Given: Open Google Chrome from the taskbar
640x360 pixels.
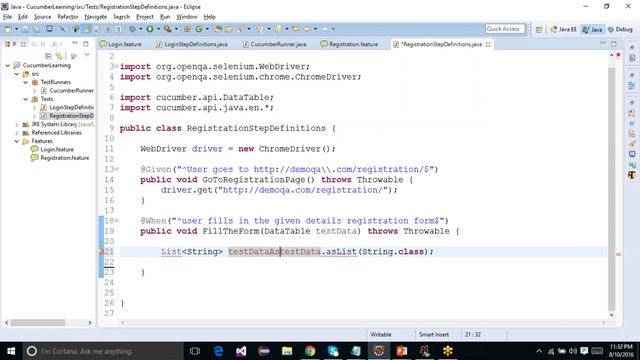Looking at the screenshot, I should pos(310,351).
